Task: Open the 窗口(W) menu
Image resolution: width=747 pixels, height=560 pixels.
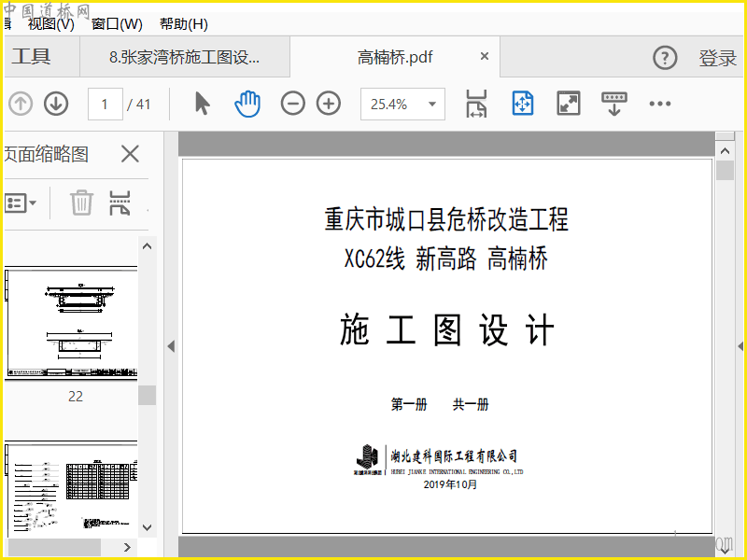Action: [x=117, y=24]
